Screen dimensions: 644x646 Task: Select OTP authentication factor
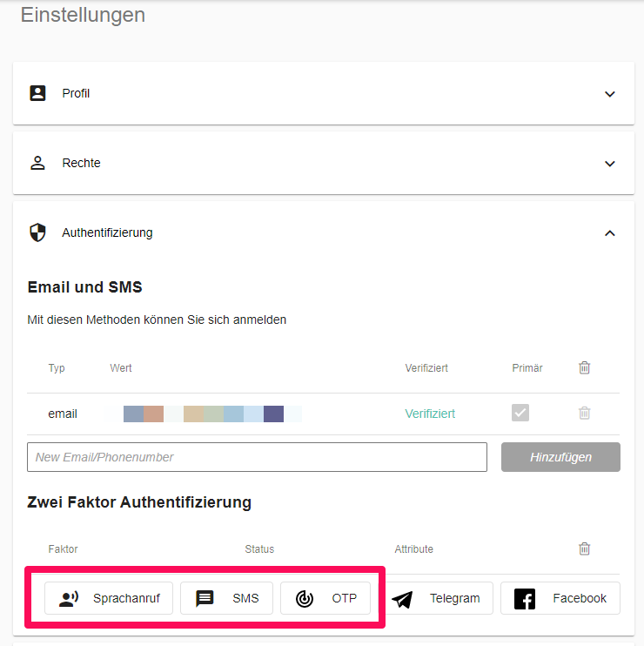click(325, 598)
